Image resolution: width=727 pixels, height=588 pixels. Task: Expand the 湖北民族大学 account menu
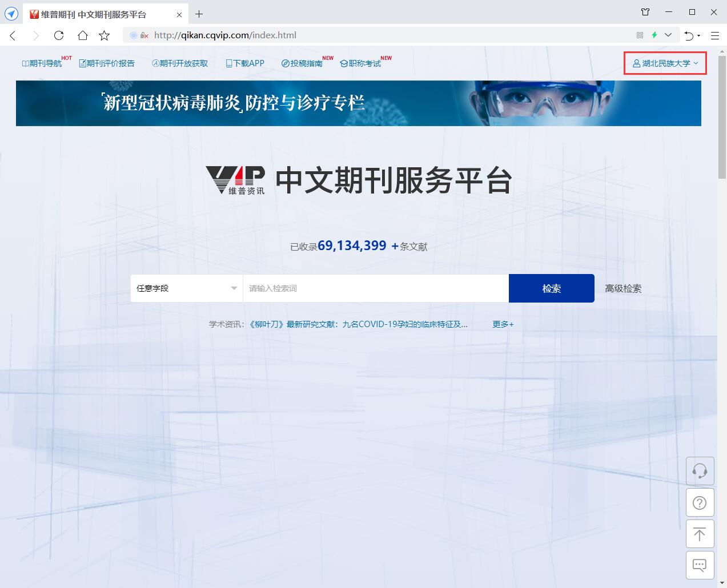665,63
